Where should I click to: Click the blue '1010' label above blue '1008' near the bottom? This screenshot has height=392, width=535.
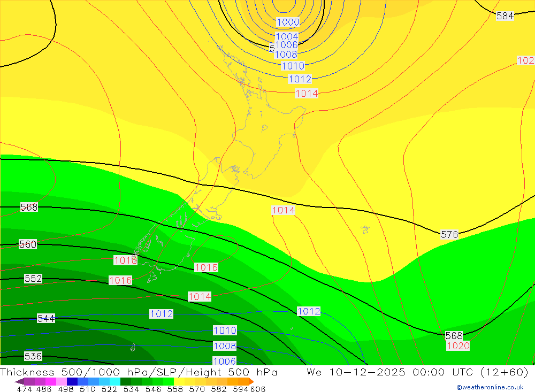[225, 330]
